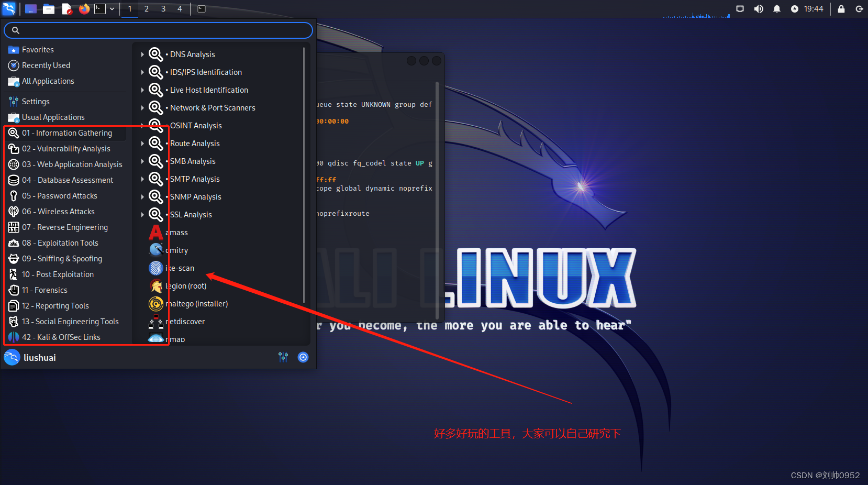Select the Usual Applications category
The height and width of the screenshot is (485, 868).
pyautogui.click(x=65, y=117)
